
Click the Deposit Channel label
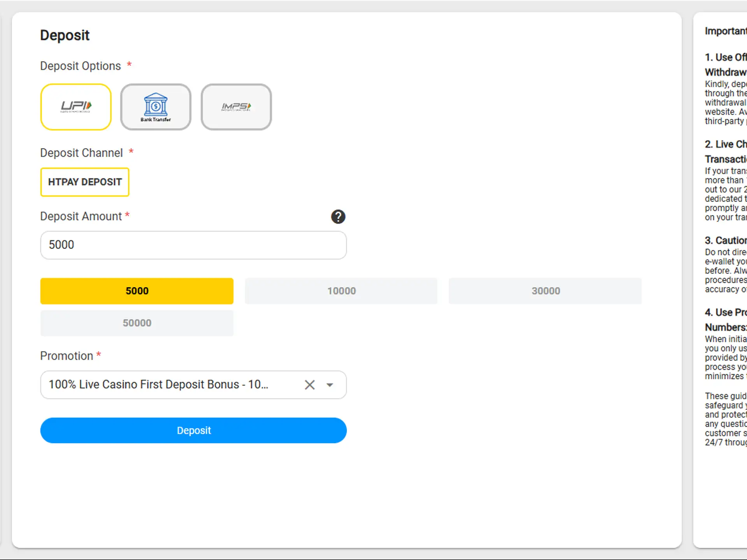pos(81,153)
